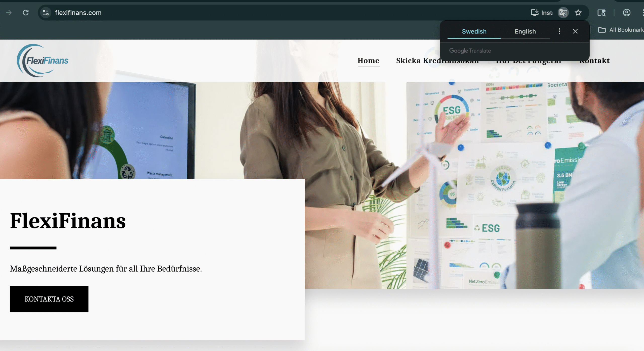The image size is (644, 351).
Task: Reload the flexifinans.com page
Action: [26, 13]
